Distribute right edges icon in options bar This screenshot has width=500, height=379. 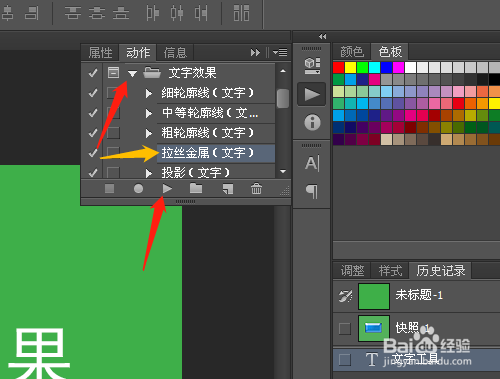[x=201, y=13]
